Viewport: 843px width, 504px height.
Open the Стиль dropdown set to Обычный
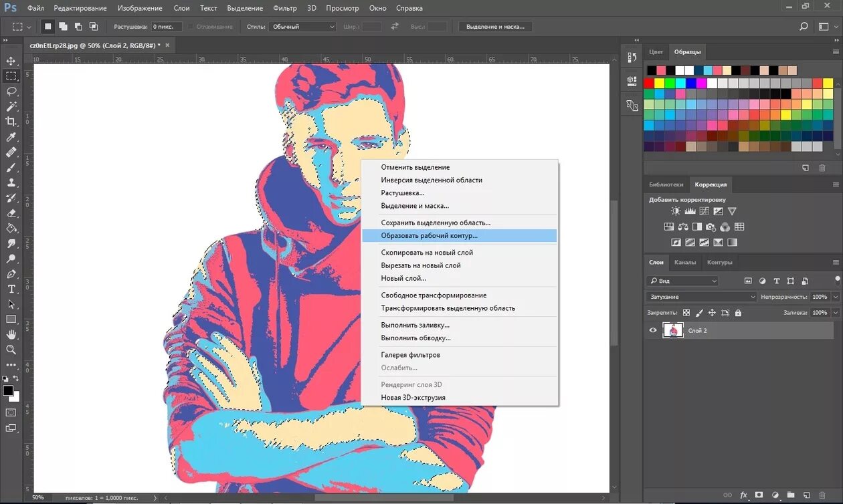click(x=302, y=27)
